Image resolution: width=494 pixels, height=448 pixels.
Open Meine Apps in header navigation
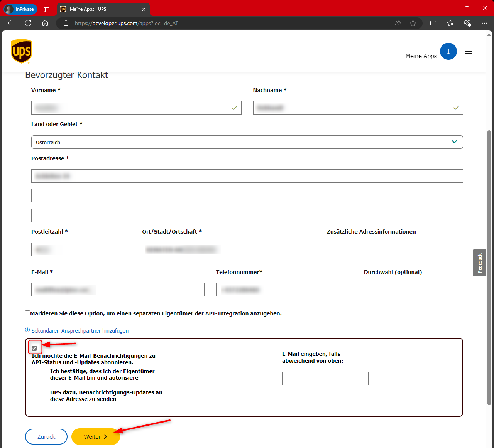point(421,56)
